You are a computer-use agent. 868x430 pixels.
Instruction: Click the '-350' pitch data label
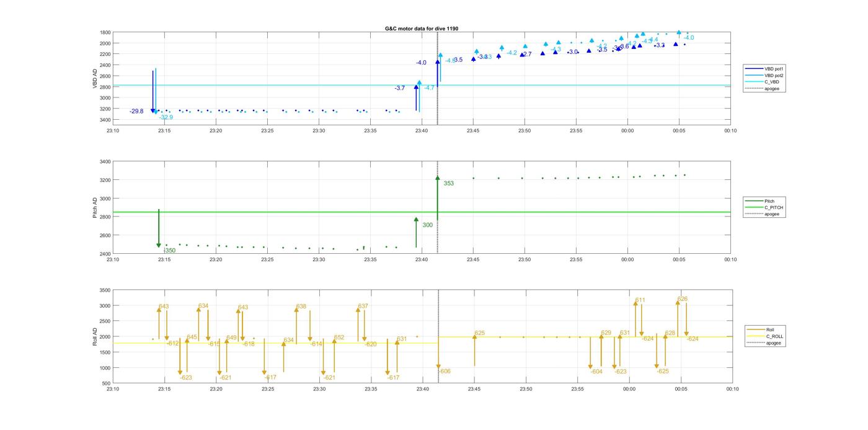(x=169, y=251)
